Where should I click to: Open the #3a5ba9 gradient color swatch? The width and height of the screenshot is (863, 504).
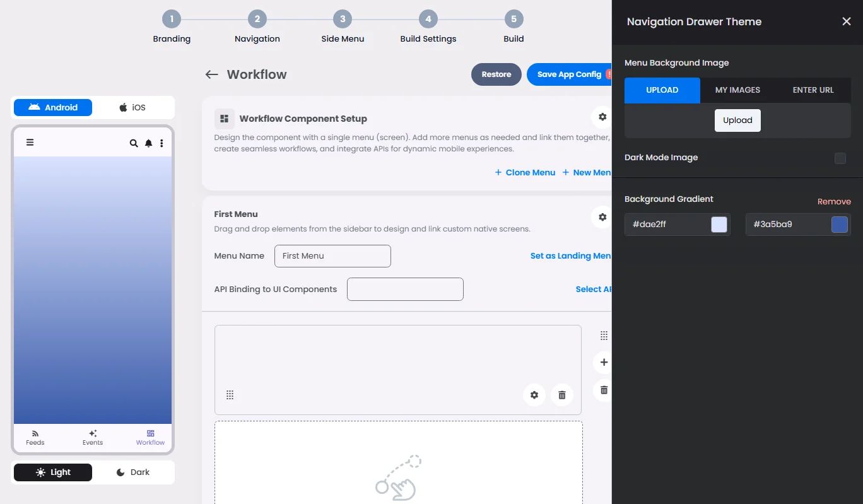pyautogui.click(x=839, y=225)
